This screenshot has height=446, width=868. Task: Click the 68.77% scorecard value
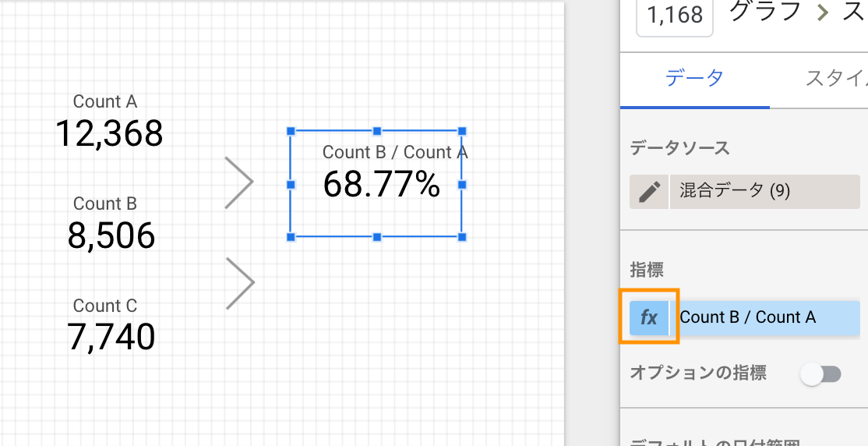click(382, 185)
